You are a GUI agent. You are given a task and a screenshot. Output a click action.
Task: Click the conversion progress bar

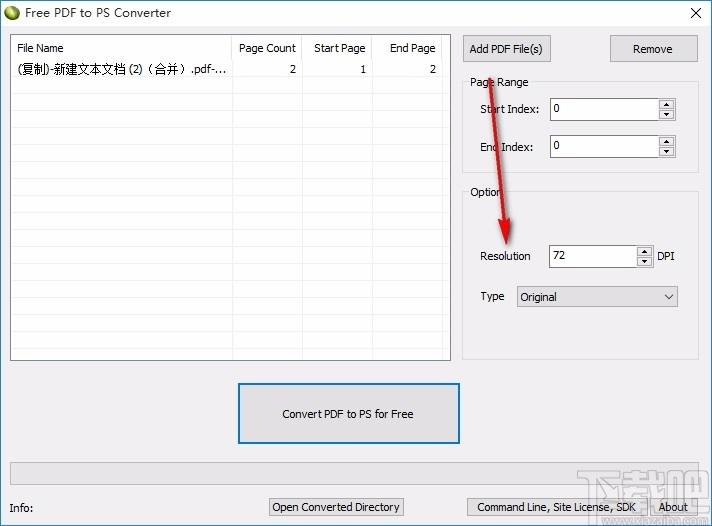tap(354, 473)
